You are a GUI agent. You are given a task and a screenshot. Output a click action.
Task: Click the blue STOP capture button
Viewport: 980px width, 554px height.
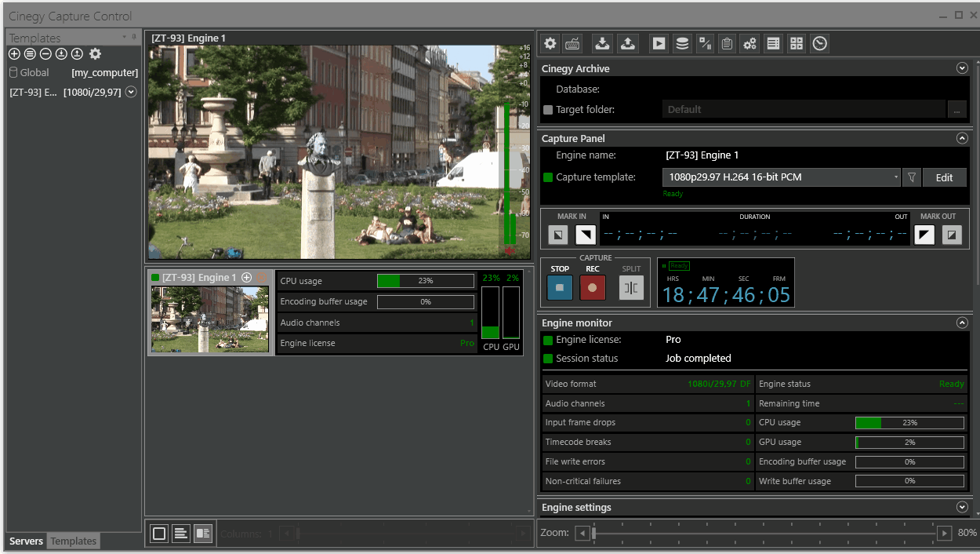560,288
